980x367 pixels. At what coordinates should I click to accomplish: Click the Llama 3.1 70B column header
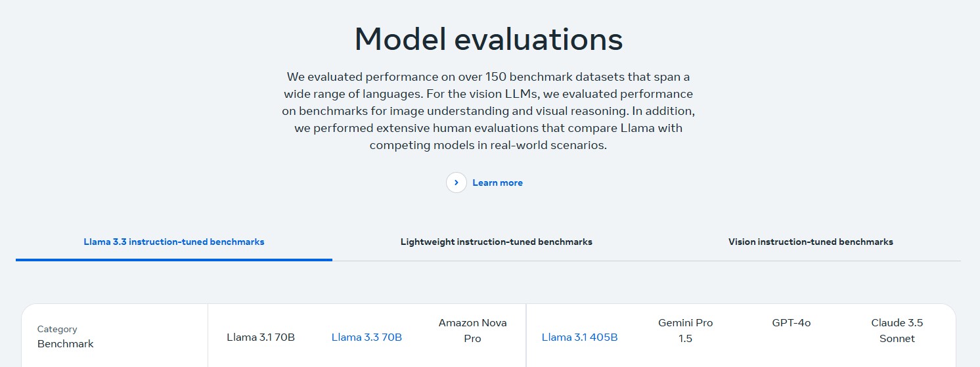coord(261,337)
